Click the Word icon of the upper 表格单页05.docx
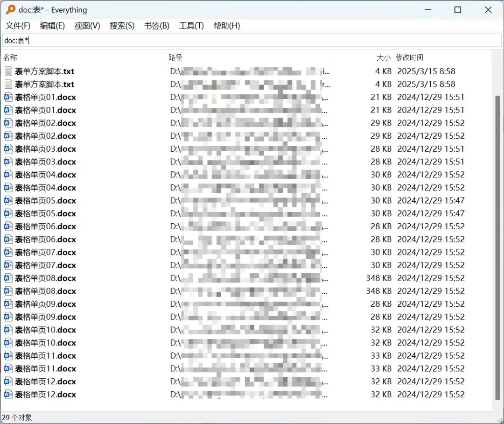The width and height of the screenshot is (504, 424). pyautogui.click(x=8, y=200)
